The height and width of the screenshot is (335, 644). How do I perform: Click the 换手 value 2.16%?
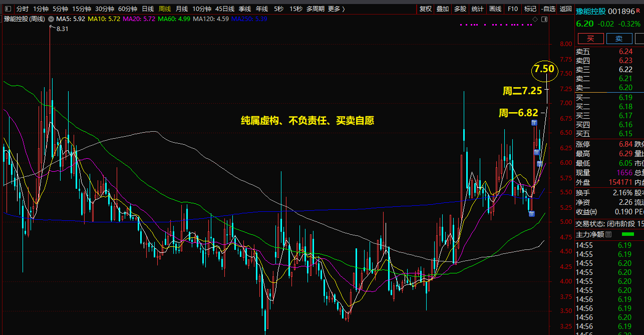622,193
